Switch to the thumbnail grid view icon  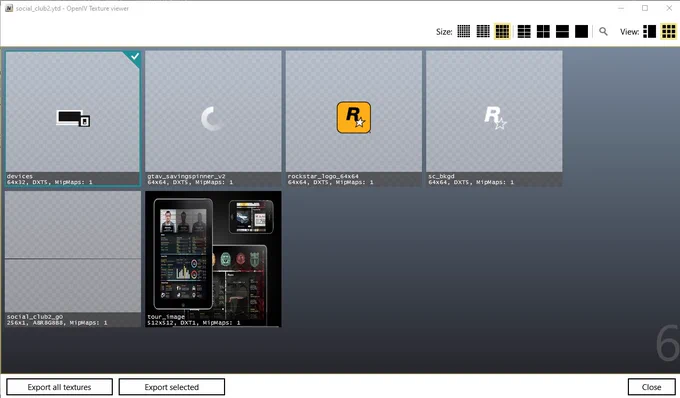668,31
